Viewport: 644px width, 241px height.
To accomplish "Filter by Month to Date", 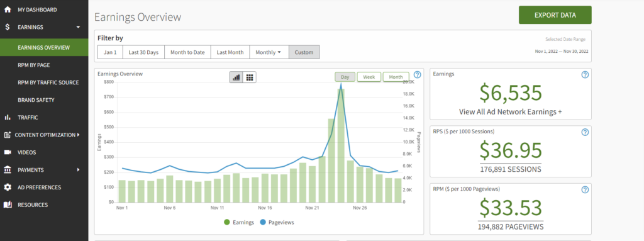I will 187,52.
